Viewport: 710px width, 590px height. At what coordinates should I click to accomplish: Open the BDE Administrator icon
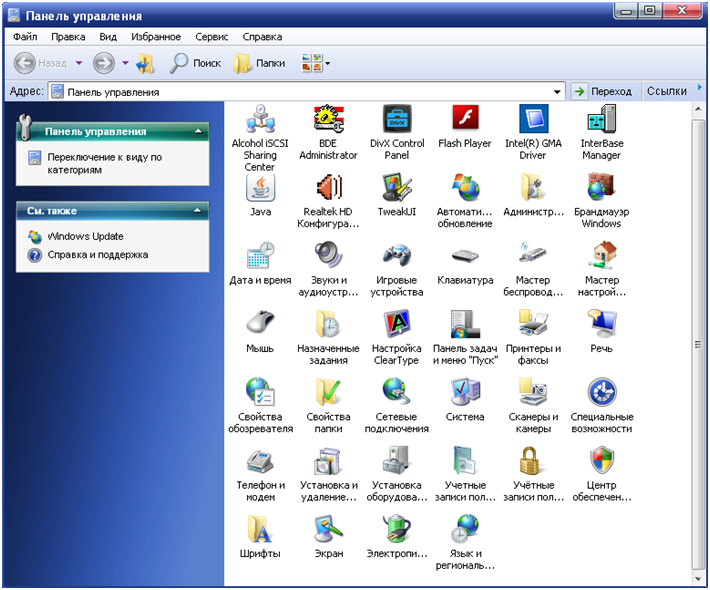click(329, 121)
